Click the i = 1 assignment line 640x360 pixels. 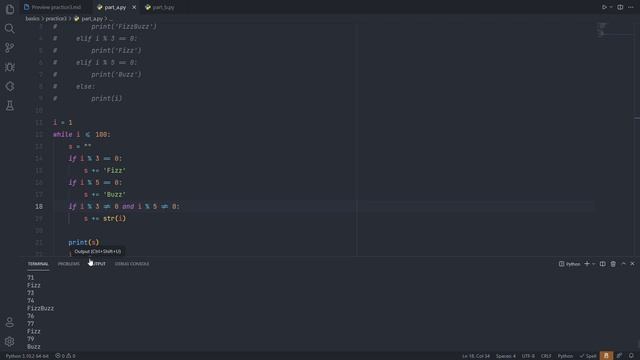tap(62, 122)
